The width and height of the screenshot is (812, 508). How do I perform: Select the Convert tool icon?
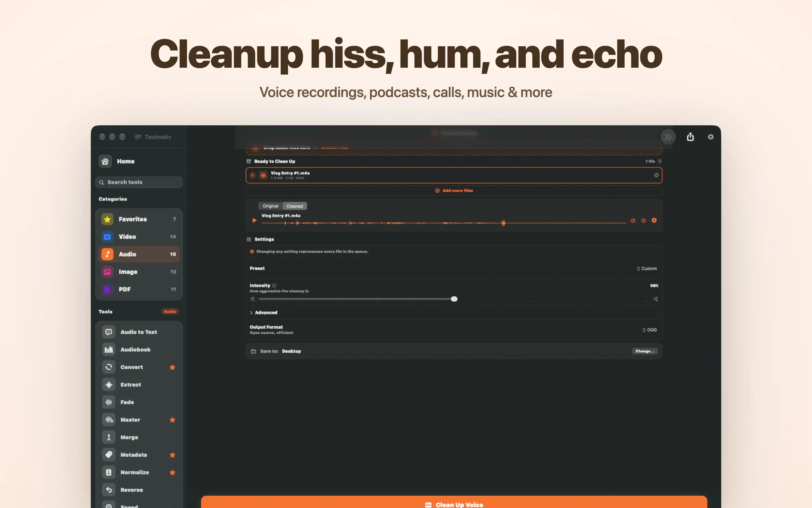click(109, 367)
